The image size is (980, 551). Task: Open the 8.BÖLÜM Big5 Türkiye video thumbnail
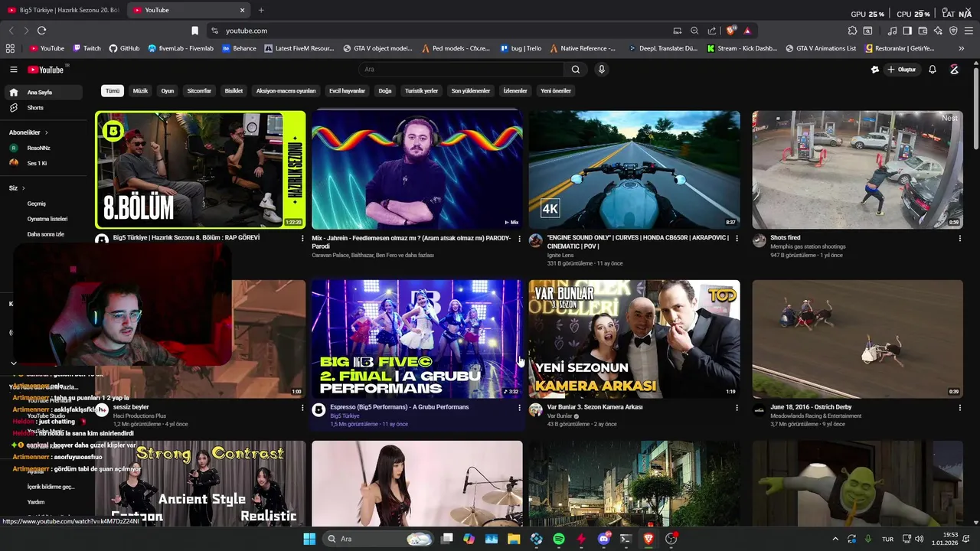click(x=201, y=170)
